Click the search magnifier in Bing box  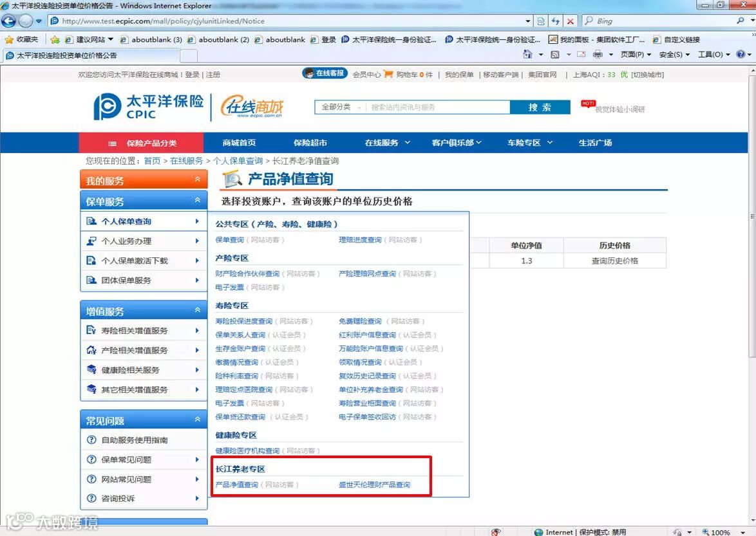pos(740,21)
